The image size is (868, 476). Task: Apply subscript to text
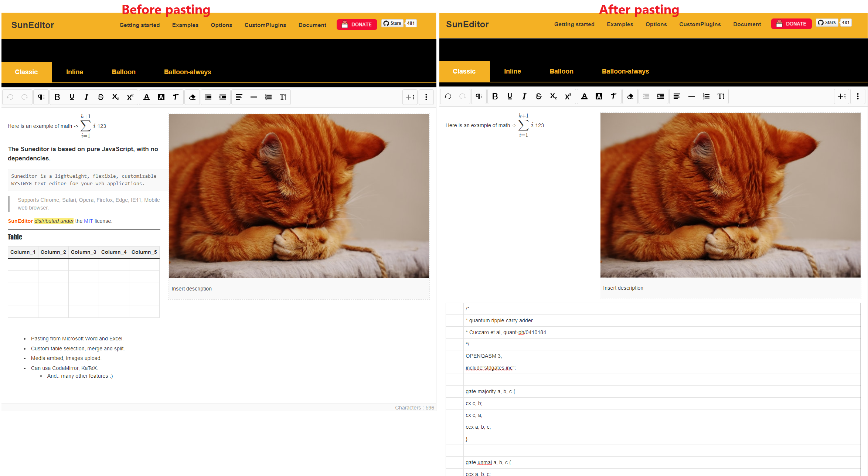(115, 97)
